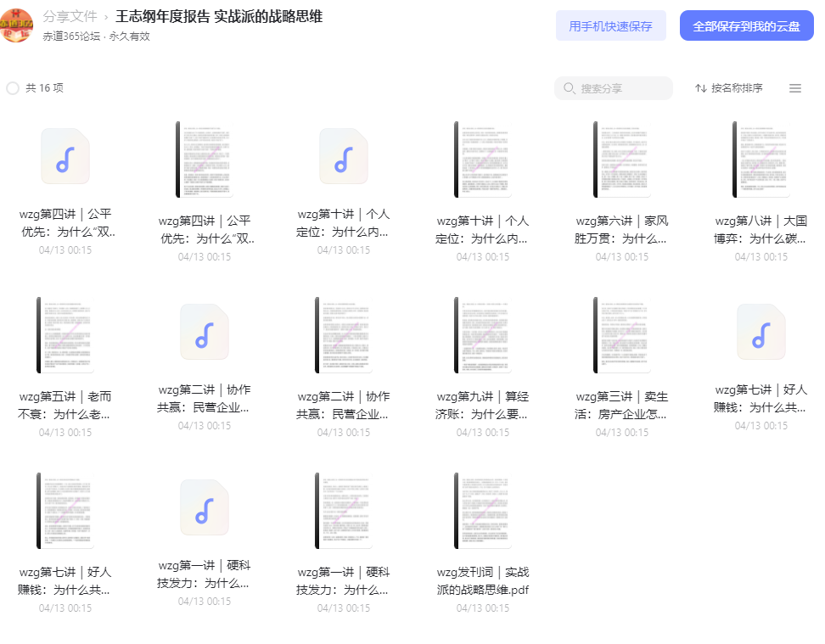
Task: Switch to list view icon
Action: (x=795, y=88)
